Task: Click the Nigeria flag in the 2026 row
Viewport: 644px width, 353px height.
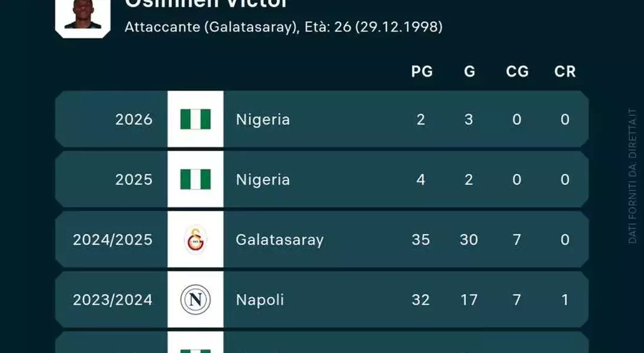Action: pyautogui.click(x=195, y=119)
